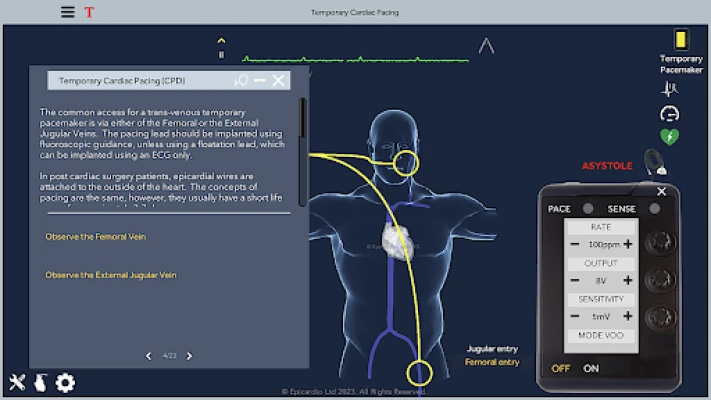Go to previous tutorial page

click(148, 356)
